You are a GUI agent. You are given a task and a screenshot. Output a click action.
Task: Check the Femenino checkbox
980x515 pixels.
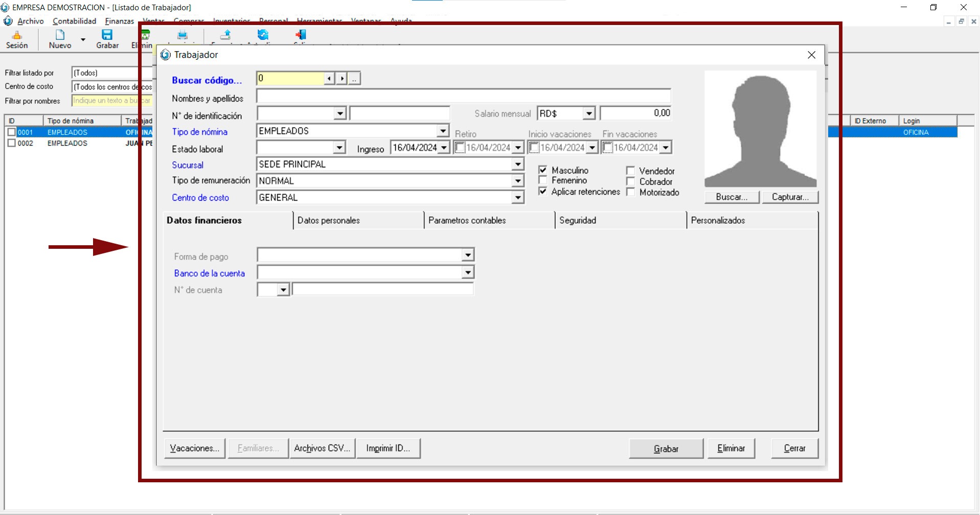pos(543,180)
